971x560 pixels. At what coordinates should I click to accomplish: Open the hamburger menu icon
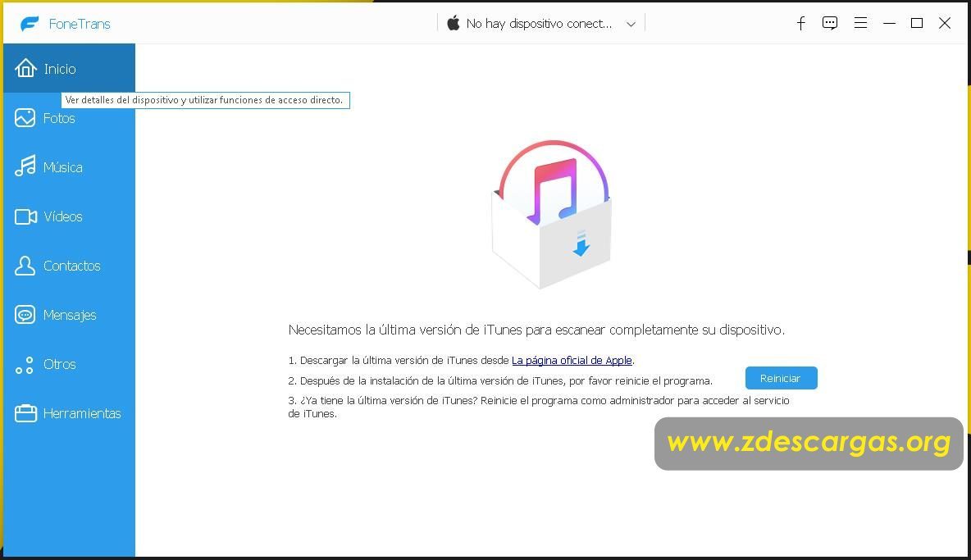click(x=860, y=24)
